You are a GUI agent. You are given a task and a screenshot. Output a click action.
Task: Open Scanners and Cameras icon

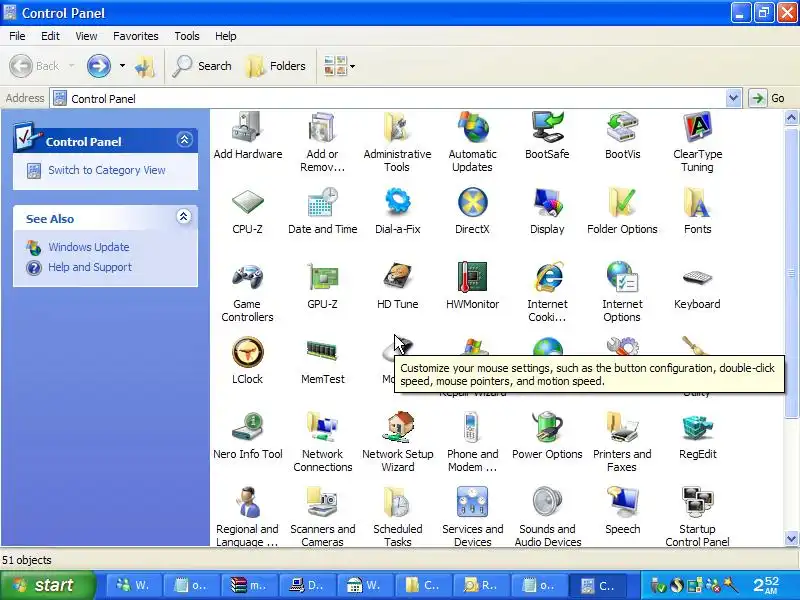(x=322, y=516)
